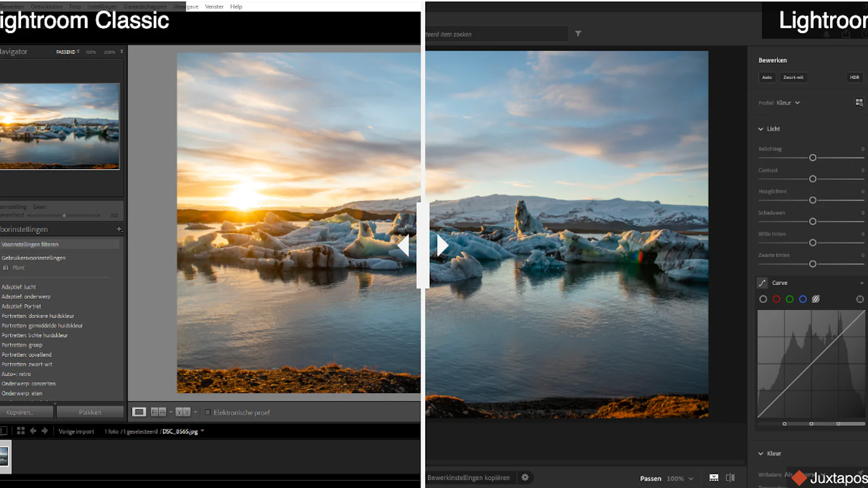Screen dimensions: 868x488
Task: Open dropdown arrow next to YY view
Action: point(195,412)
